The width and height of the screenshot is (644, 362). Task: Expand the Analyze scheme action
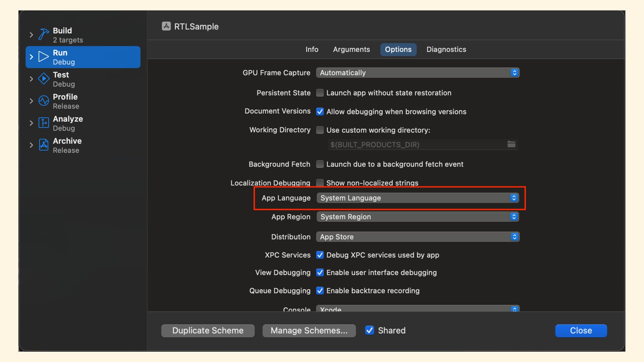31,123
